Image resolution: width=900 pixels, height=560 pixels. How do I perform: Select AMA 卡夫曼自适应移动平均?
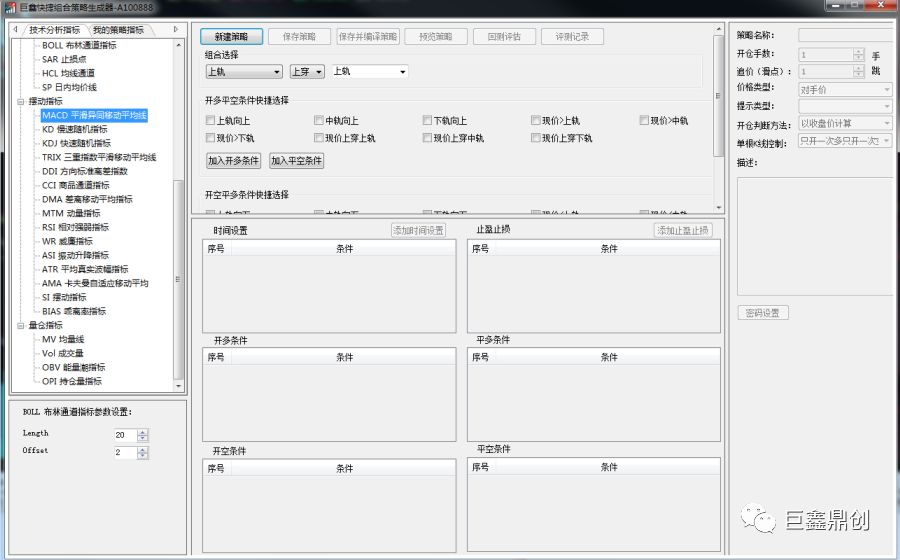click(95, 283)
